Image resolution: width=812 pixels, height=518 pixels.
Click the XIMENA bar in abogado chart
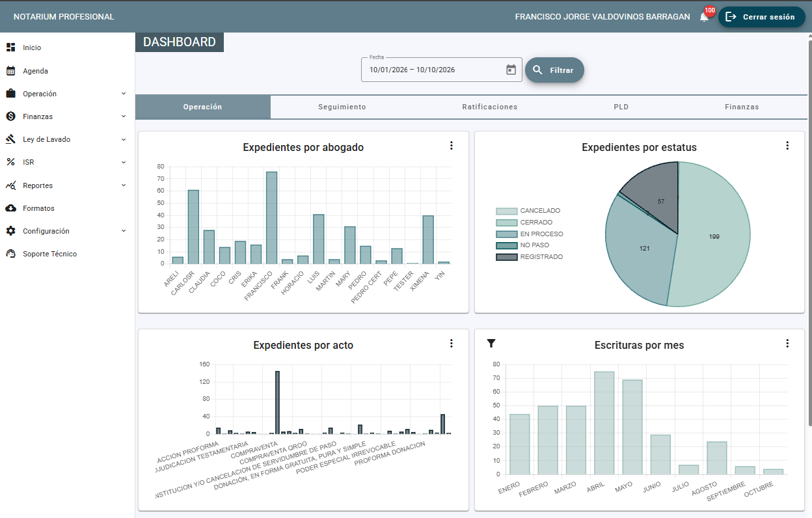428,240
